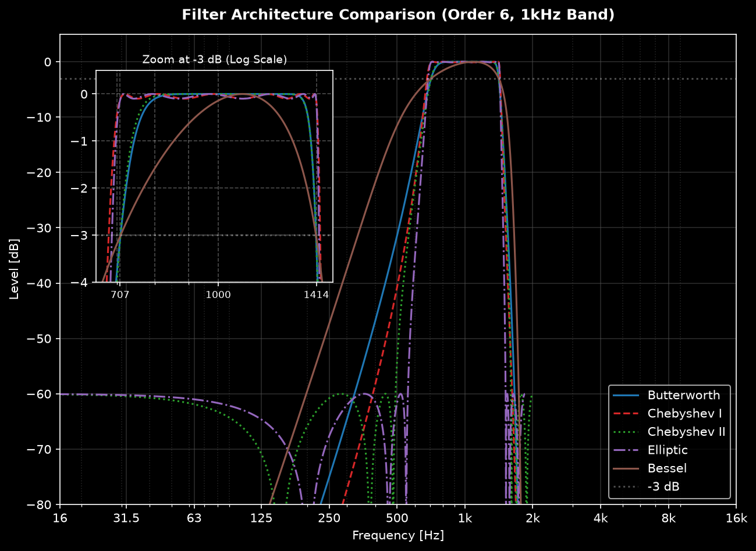Image resolution: width=756 pixels, height=551 pixels.
Task: Click the 8k frequency tick label
Action: point(669,519)
